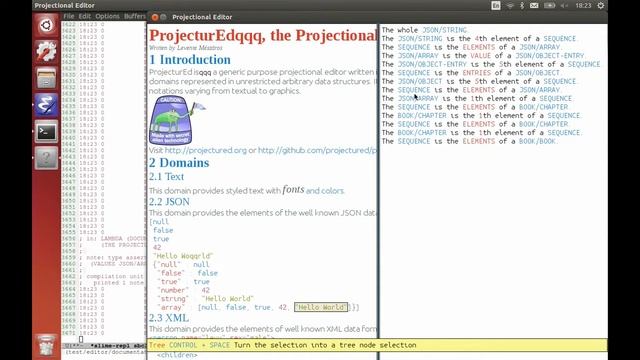Open the Options menu in Emacs window
The width and height of the screenshot is (640, 360).
(107, 16)
